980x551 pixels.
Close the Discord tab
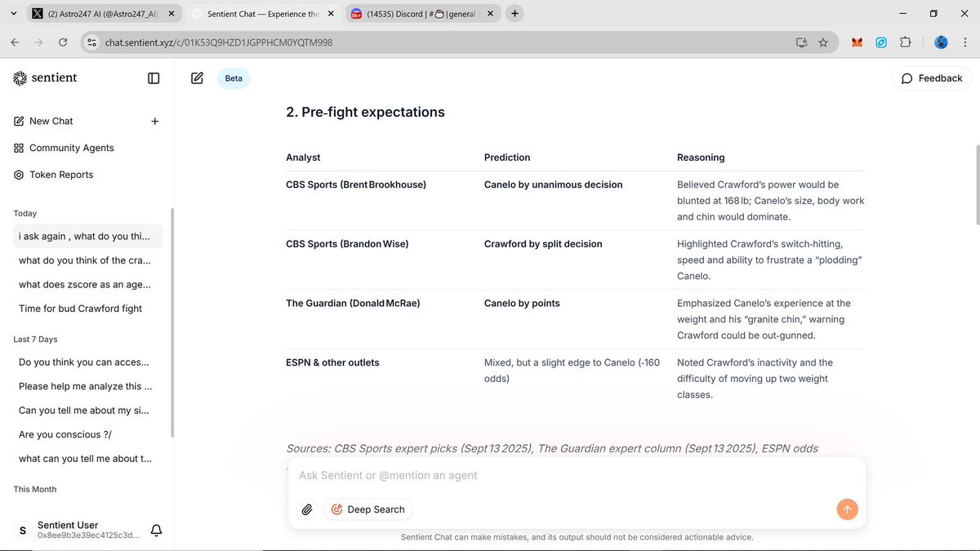click(490, 14)
